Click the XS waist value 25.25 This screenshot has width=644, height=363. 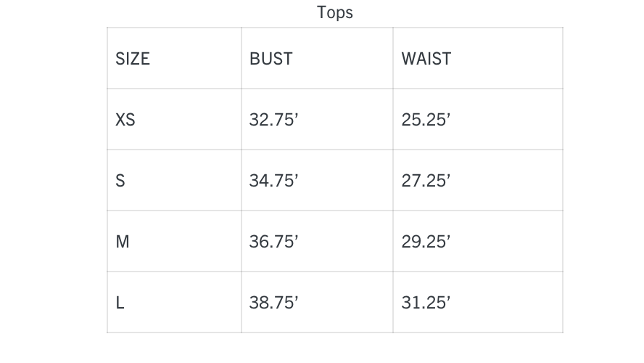point(426,120)
